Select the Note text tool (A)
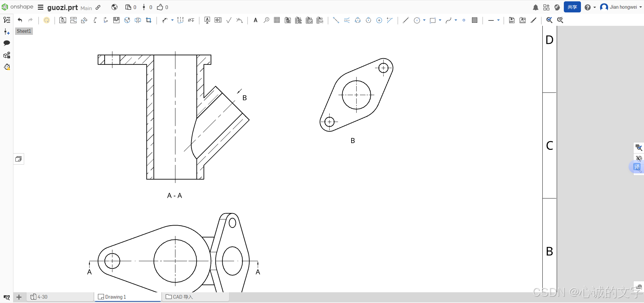 tap(256, 20)
